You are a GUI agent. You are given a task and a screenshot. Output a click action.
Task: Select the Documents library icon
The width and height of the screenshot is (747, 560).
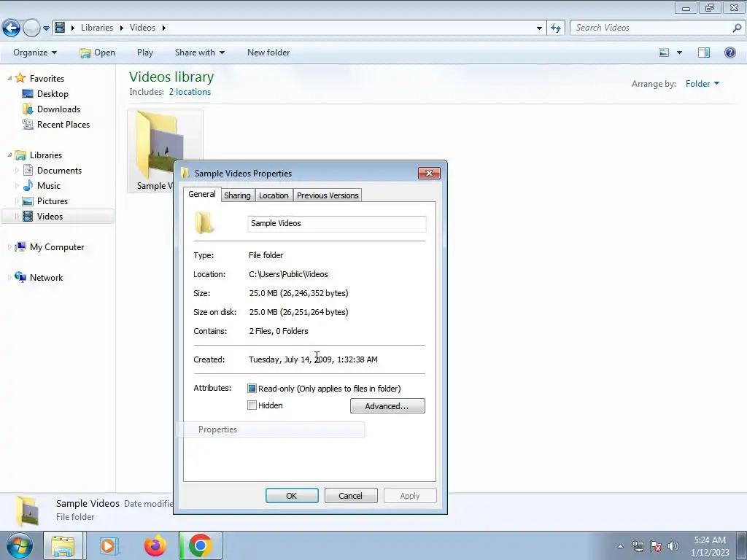click(28, 171)
